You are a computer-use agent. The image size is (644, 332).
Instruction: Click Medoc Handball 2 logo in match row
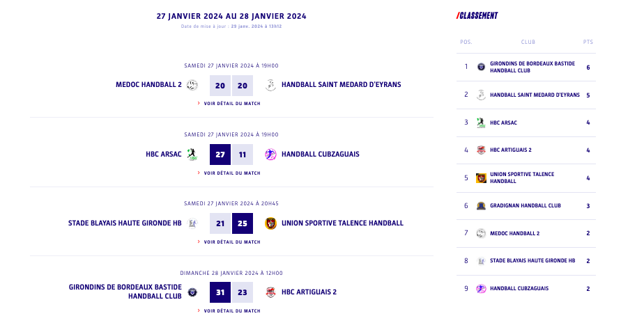pos(192,85)
